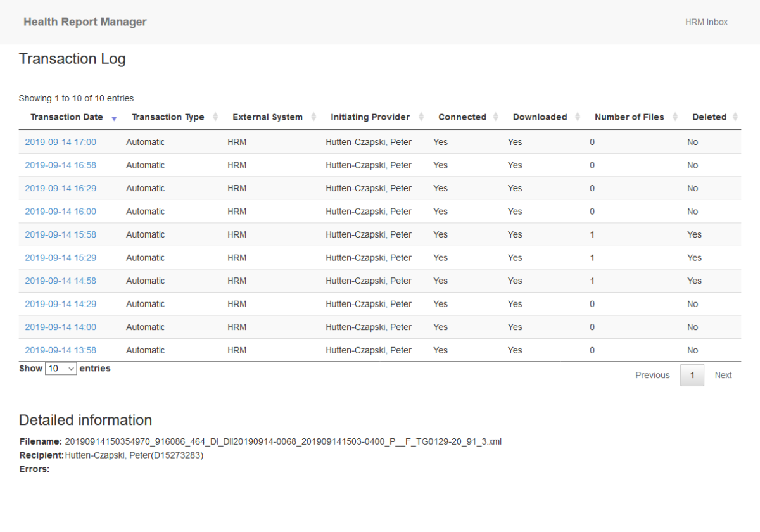Click sort icon next to Deleted

point(735,117)
